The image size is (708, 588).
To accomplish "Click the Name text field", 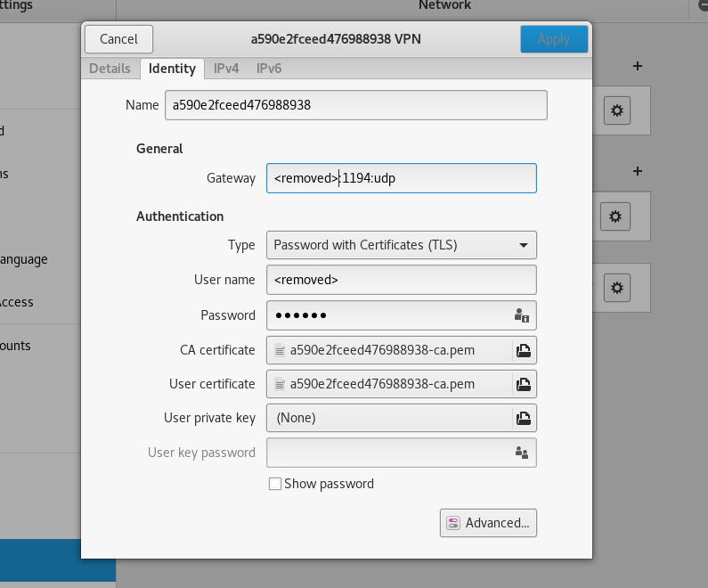I will [x=355, y=105].
